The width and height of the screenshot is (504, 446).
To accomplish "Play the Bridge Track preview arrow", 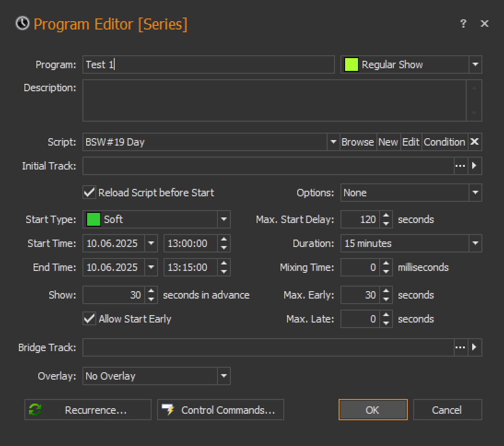I will [475, 347].
